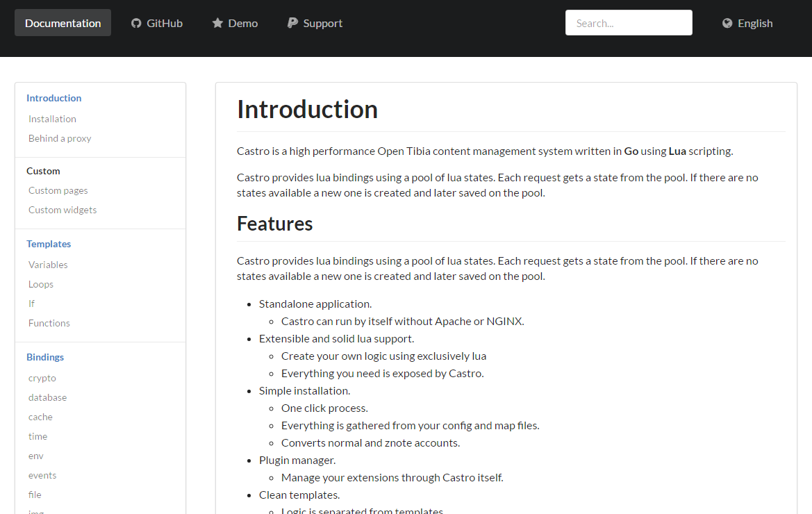The height and width of the screenshot is (514, 812).
Task: Click the Support PayPal icon
Action: tap(292, 24)
